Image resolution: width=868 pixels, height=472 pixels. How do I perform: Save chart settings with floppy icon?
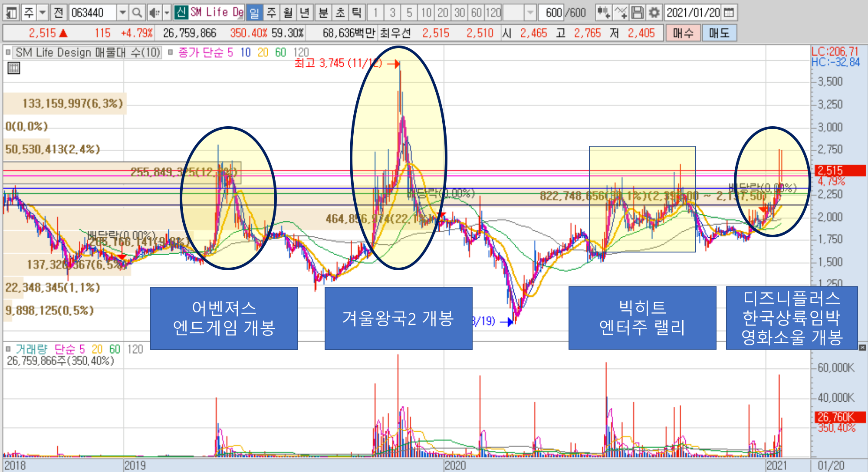pyautogui.click(x=637, y=13)
